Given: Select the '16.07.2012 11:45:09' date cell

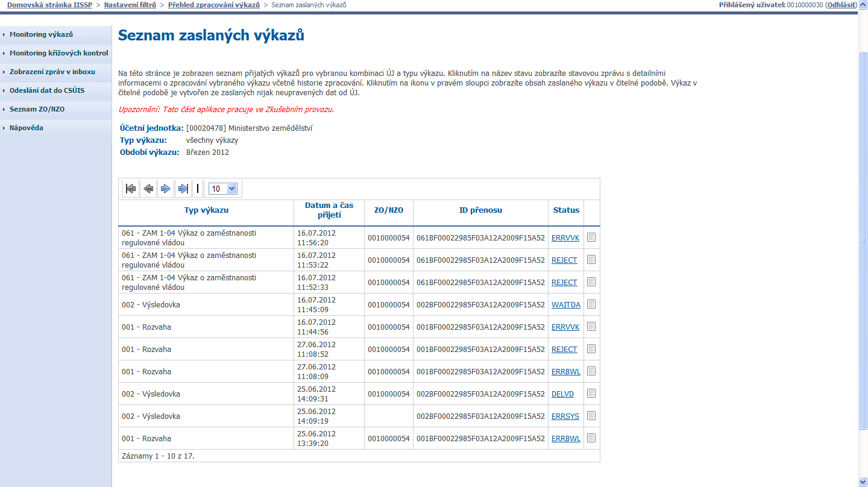Looking at the screenshot, I should pyautogui.click(x=329, y=304).
